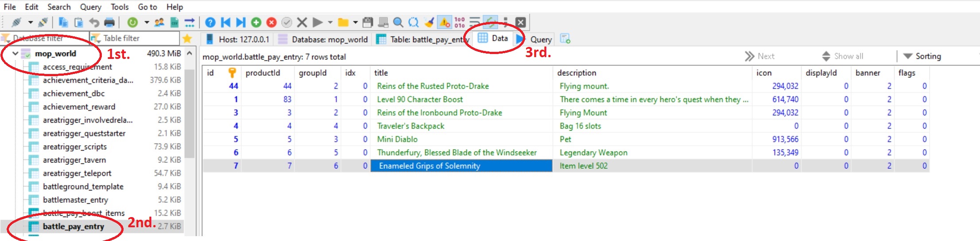
Task: Toggle the green highlighted wrap-lines button
Action: point(490,22)
